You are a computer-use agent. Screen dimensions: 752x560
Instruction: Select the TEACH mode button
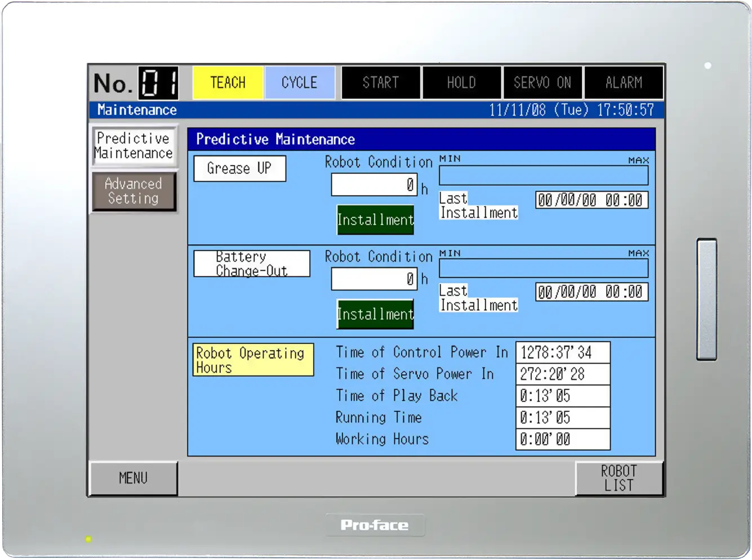(228, 83)
